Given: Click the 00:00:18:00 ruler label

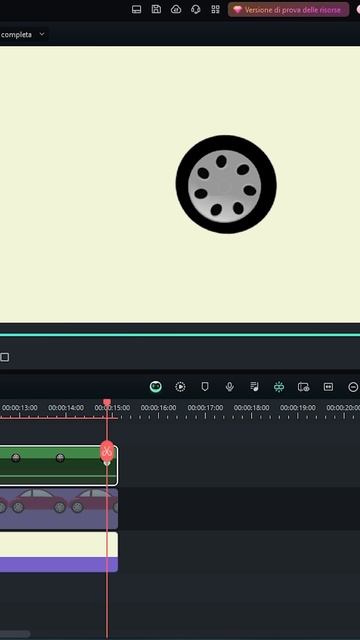Looking at the screenshot, I should [x=251, y=408].
